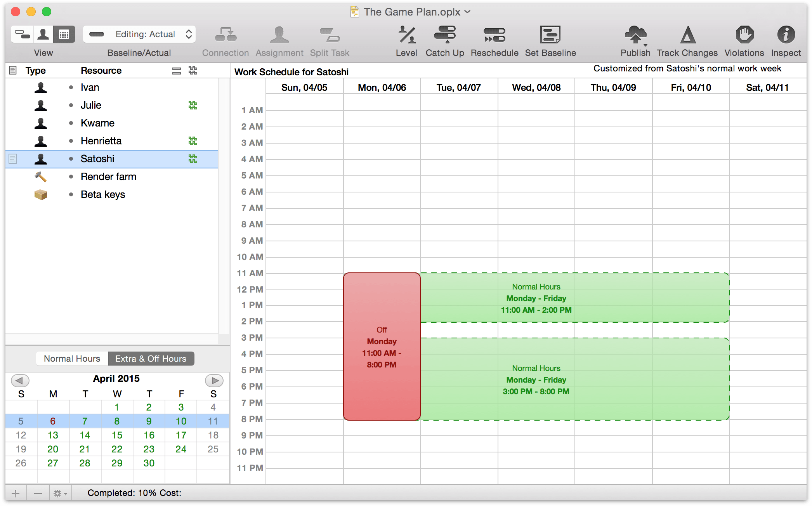Select the Satoshi resource row
This screenshot has width=812, height=506.
click(112, 159)
